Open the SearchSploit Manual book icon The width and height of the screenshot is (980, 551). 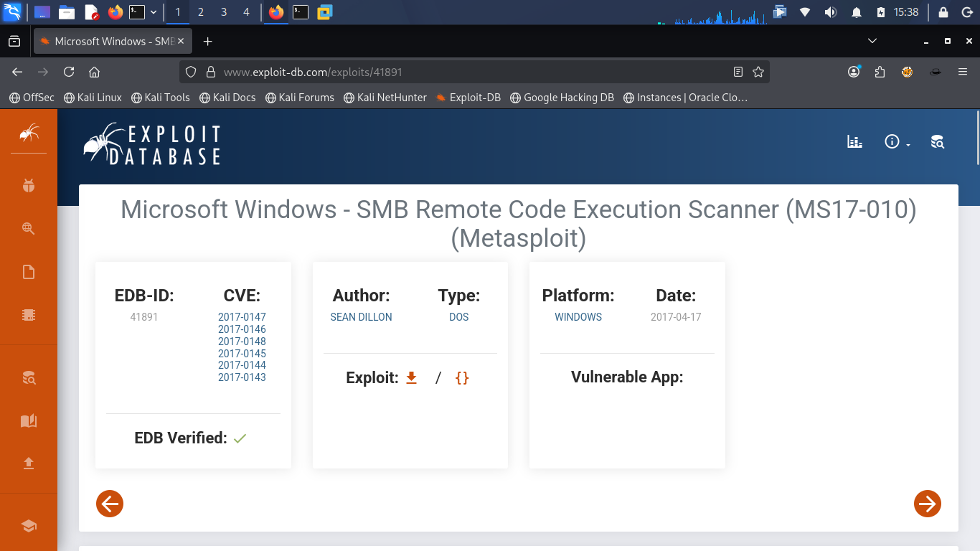point(29,420)
